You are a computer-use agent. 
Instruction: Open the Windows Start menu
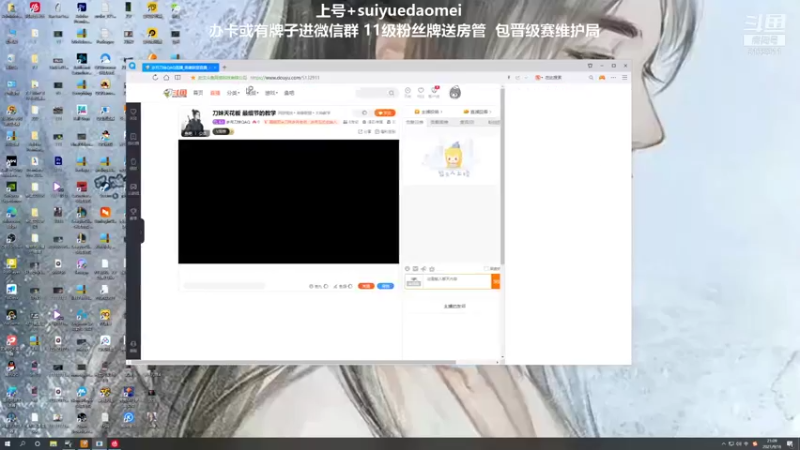click(7, 444)
